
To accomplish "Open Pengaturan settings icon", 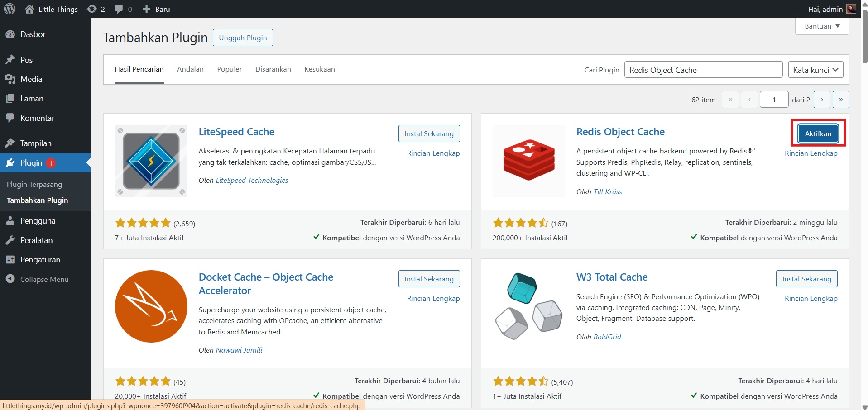I will tap(11, 259).
